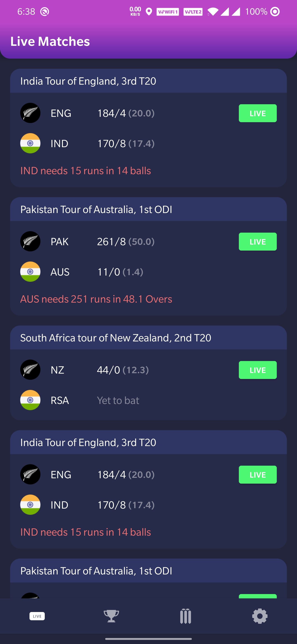Screen dimensions: 297x644
Task: Open South Africa tour of New Zealand header
Action: point(116,338)
